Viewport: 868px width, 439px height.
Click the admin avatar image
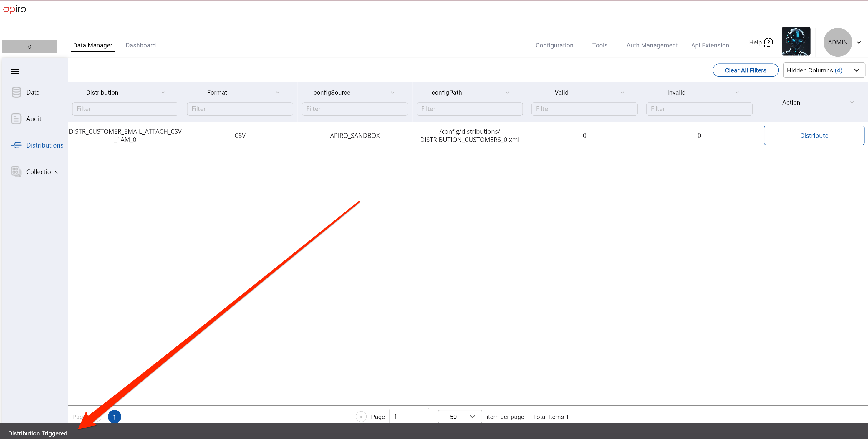tap(796, 41)
